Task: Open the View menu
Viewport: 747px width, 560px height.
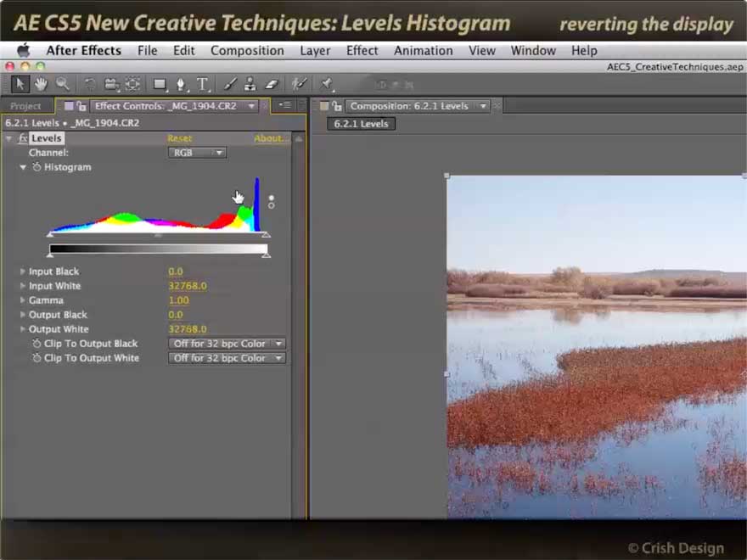Action: (x=482, y=50)
